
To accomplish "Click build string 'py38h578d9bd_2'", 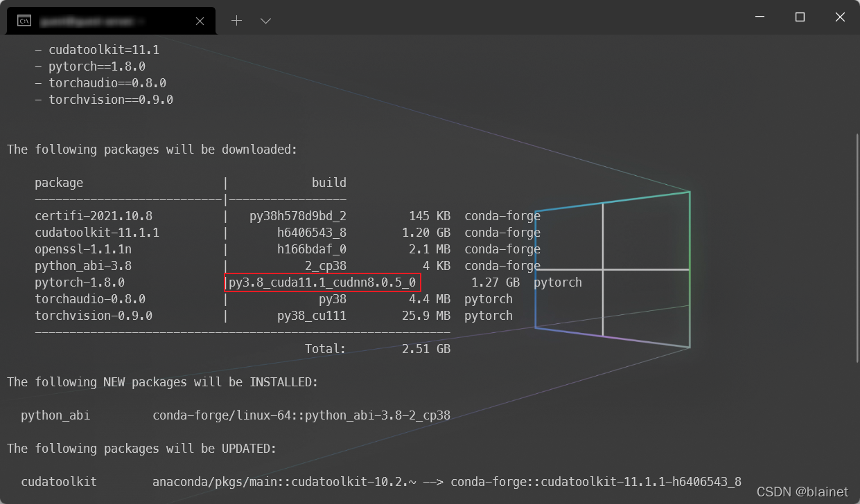I will point(298,216).
